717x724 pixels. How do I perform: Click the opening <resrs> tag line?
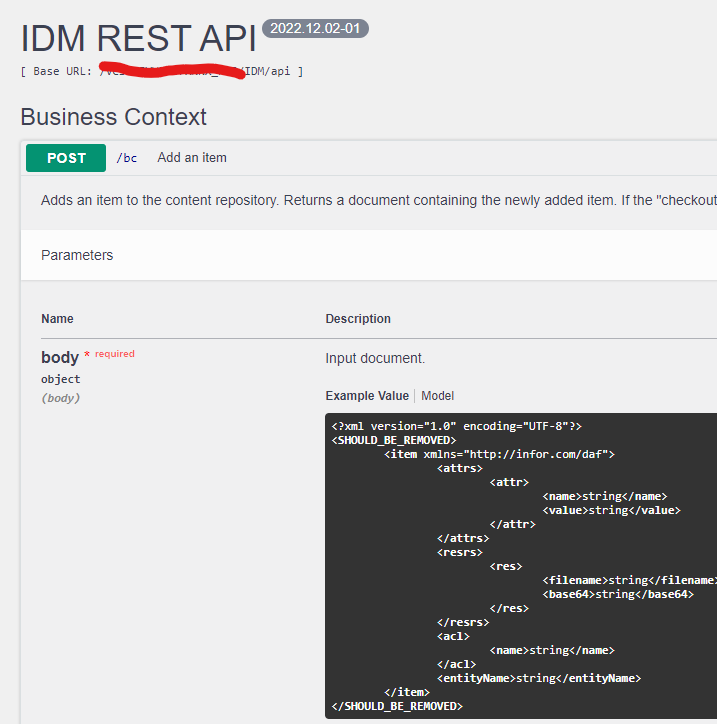[459, 552]
